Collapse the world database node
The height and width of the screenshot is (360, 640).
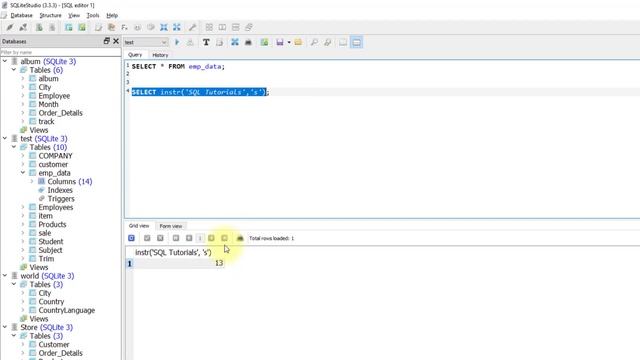click(5, 276)
